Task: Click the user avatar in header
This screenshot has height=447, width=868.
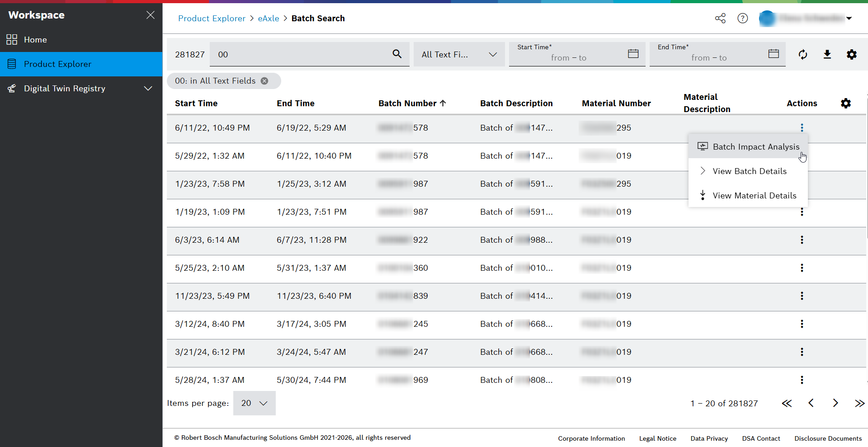Action: pyautogui.click(x=767, y=19)
